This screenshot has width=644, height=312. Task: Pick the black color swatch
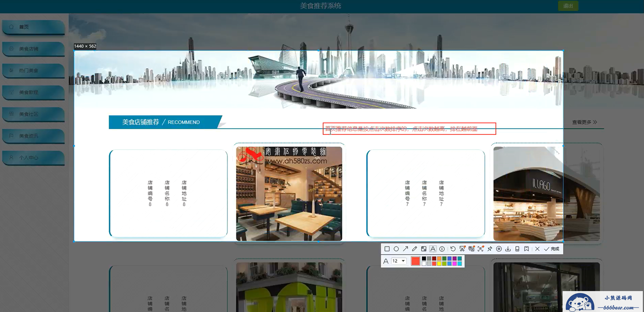424,259
